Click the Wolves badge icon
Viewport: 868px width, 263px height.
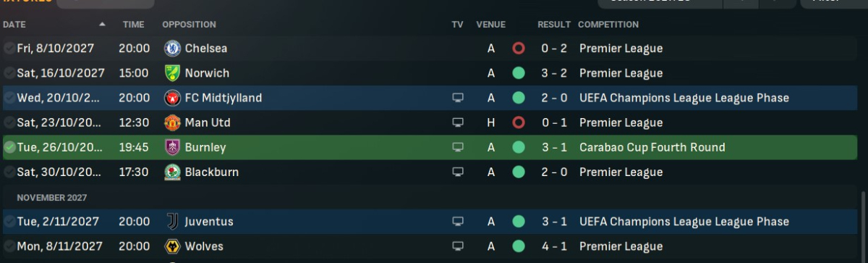172,246
